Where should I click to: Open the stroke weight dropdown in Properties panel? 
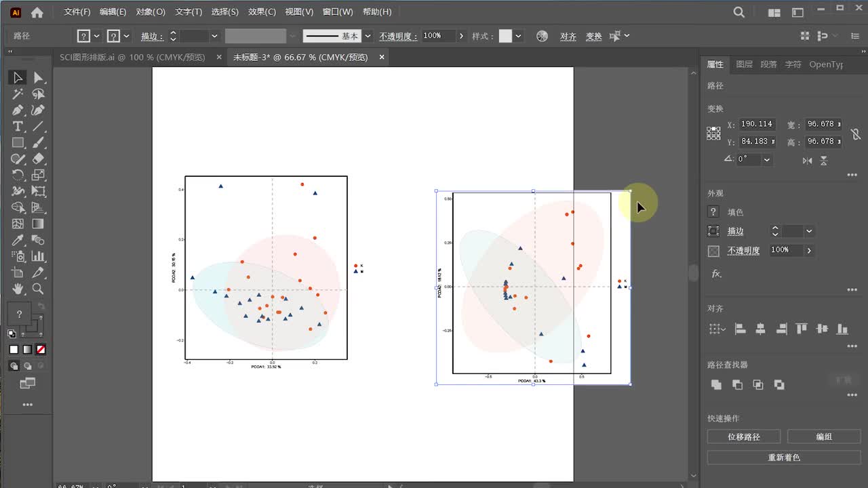(809, 232)
